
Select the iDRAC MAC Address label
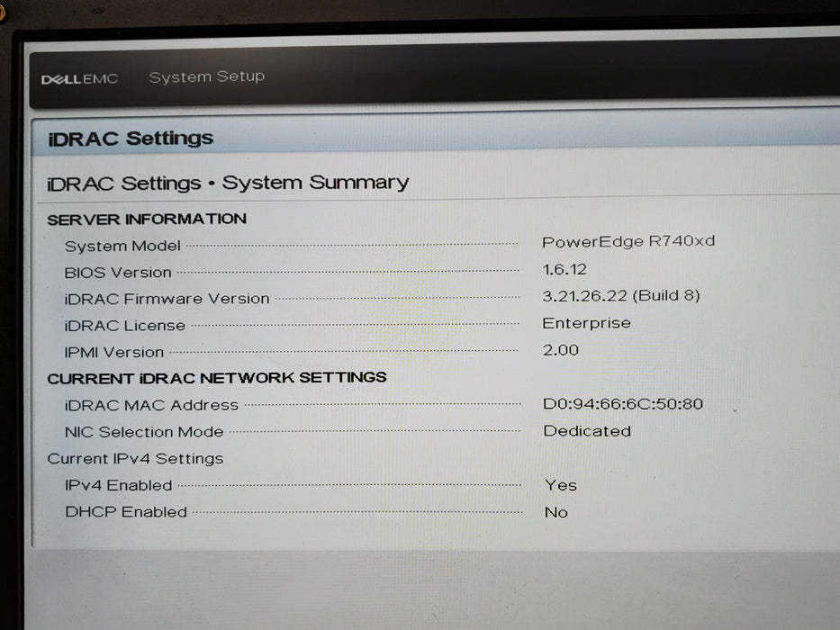(x=151, y=405)
